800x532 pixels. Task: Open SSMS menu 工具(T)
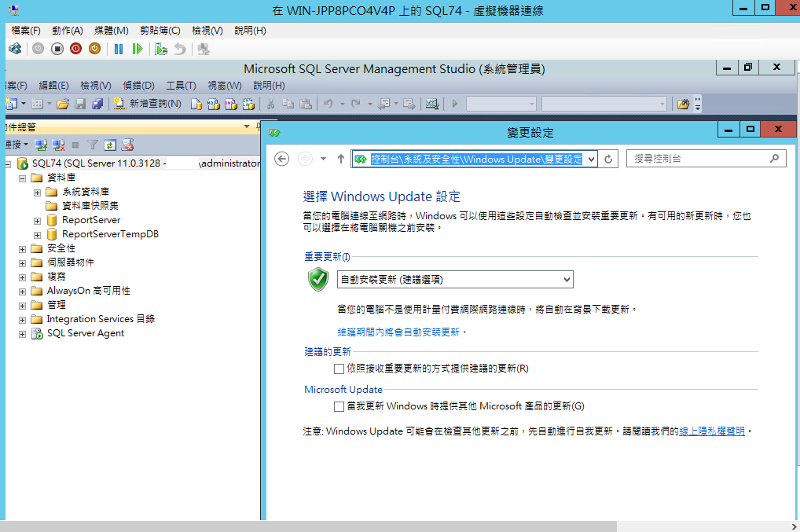click(x=181, y=85)
